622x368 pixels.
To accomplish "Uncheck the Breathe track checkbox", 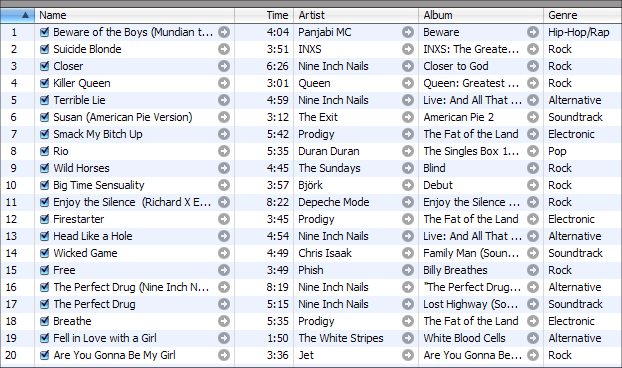I will click(45, 321).
